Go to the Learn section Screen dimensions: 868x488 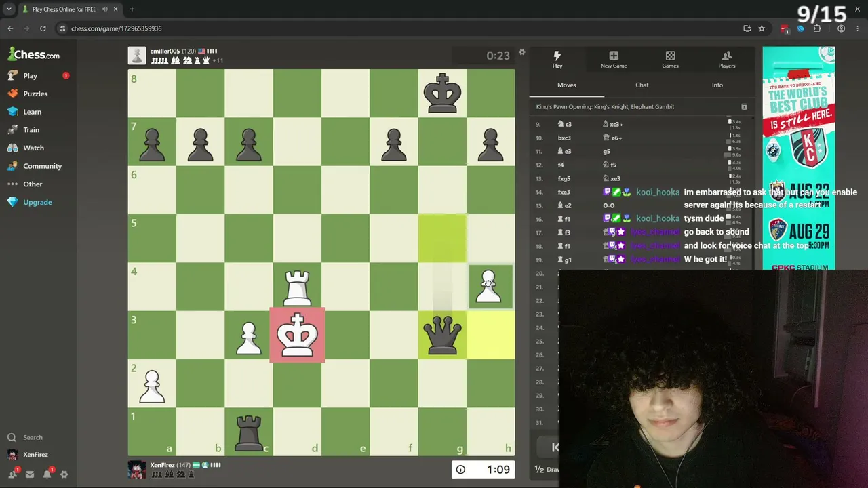[32, 112]
